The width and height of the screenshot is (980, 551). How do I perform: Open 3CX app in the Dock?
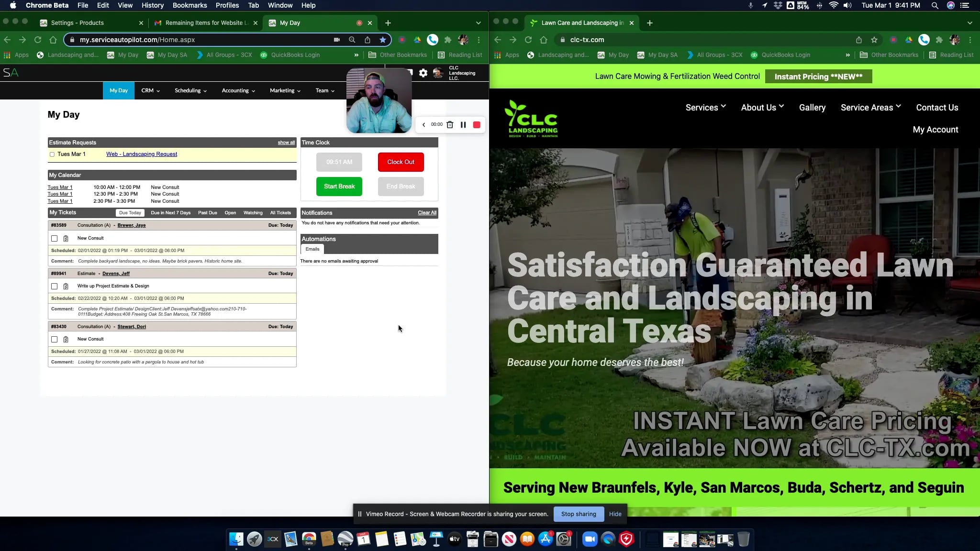[x=273, y=539]
